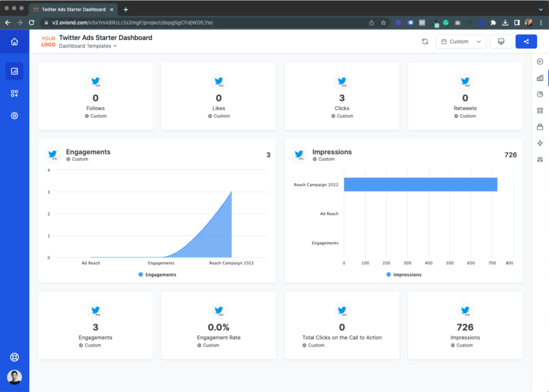This screenshot has height=392, width=549.
Task: Click the monitor presentation mode button
Action: (x=501, y=42)
